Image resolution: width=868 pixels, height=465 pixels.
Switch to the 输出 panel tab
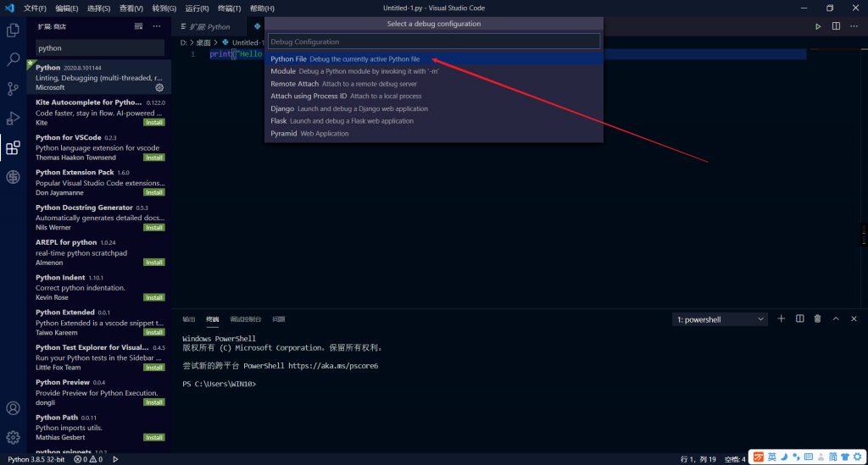click(x=189, y=319)
